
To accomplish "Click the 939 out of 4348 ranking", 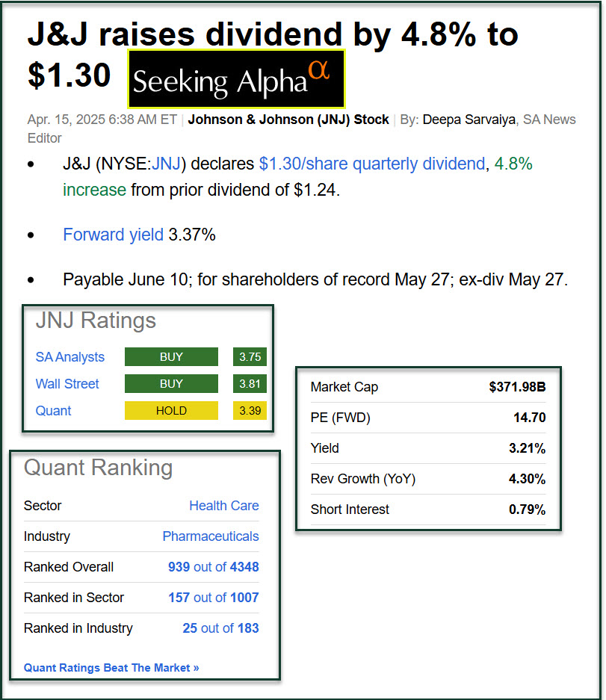I will (x=213, y=567).
